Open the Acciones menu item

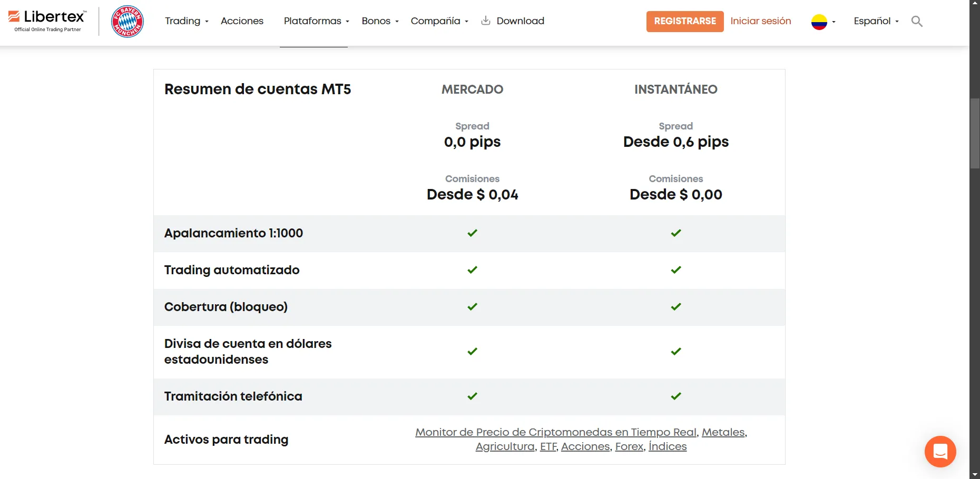(x=242, y=21)
